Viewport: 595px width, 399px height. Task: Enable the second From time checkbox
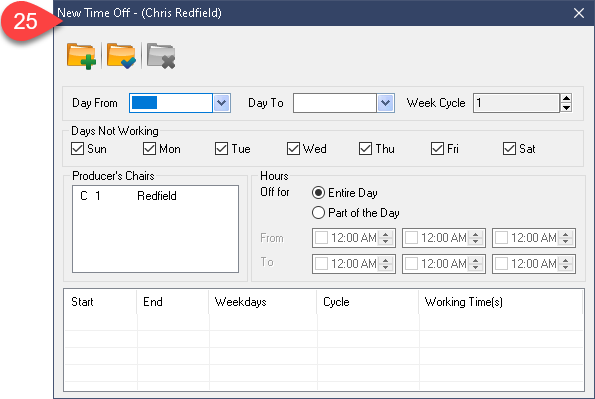click(411, 238)
